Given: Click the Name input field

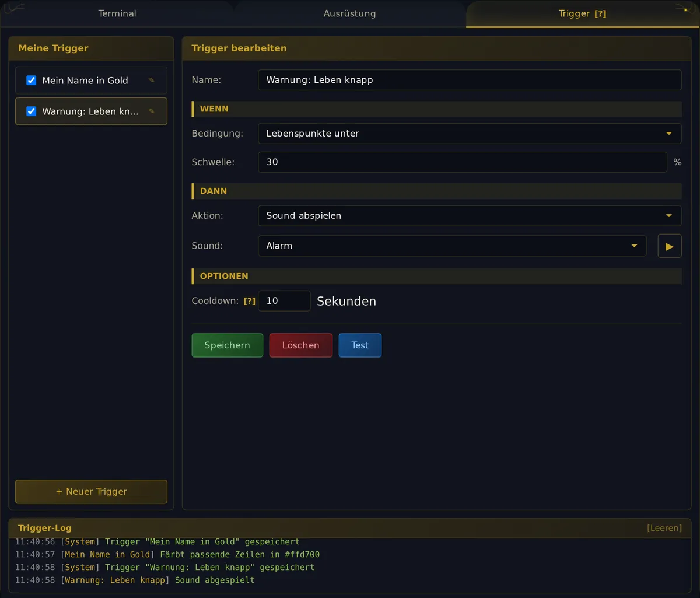Looking at the screenshot, I should click(470, 80).
